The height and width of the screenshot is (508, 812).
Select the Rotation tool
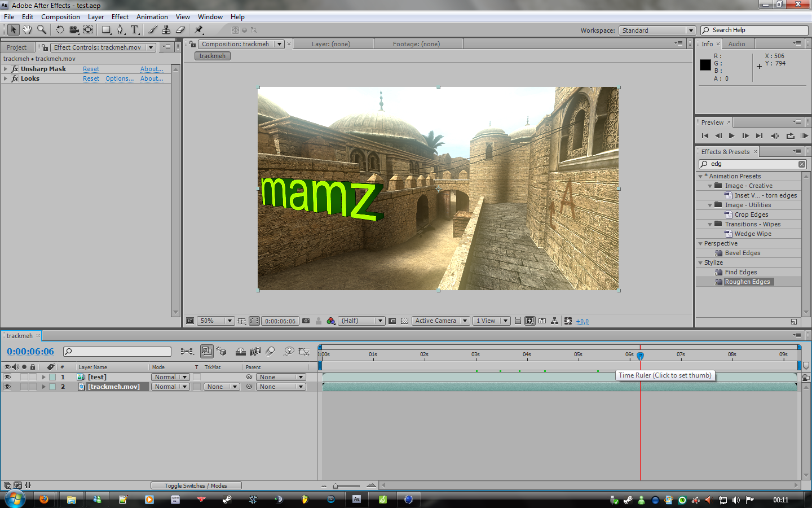[x=60, y=30]
